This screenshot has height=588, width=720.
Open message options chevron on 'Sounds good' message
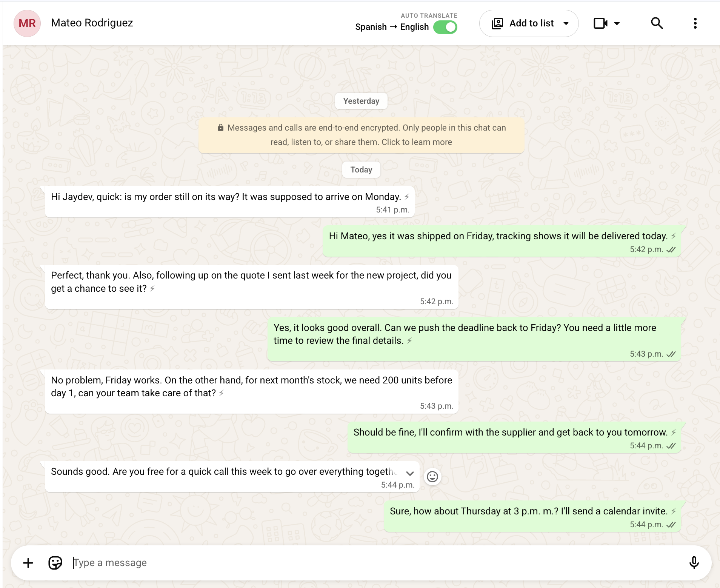(x=410, y=473)
